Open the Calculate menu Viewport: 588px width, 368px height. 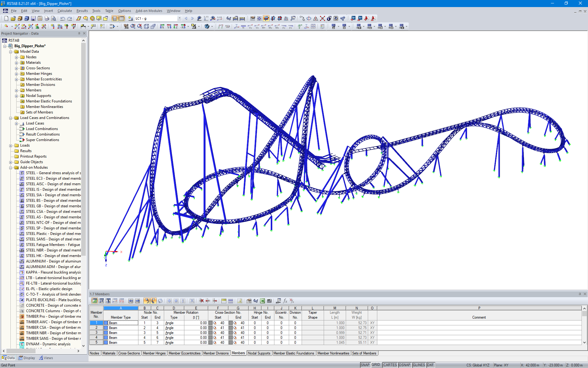point(65,11)
